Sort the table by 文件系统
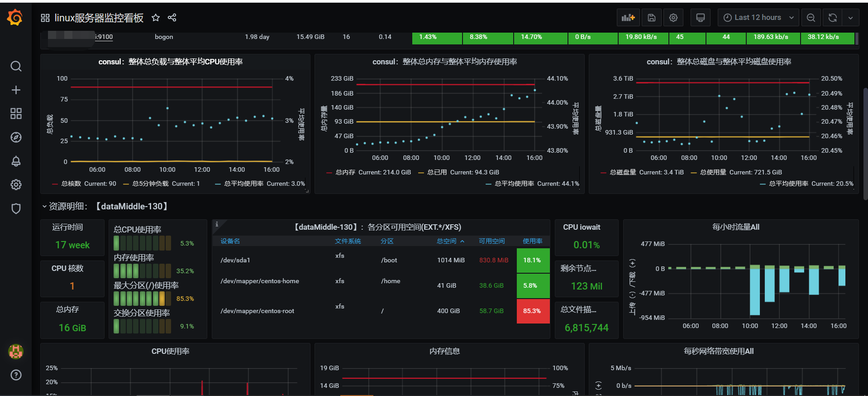 (348, 241)
